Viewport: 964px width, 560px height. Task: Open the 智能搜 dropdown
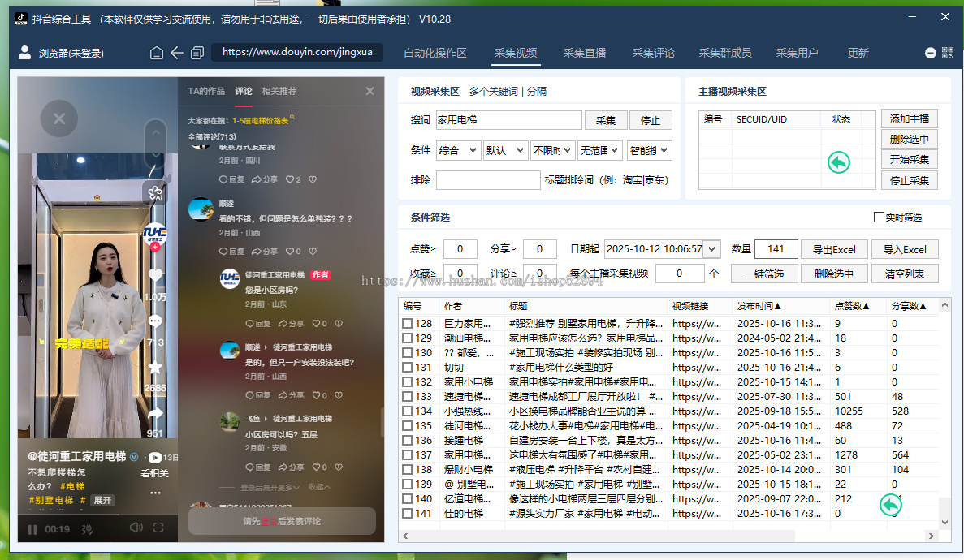coord(649,151)
